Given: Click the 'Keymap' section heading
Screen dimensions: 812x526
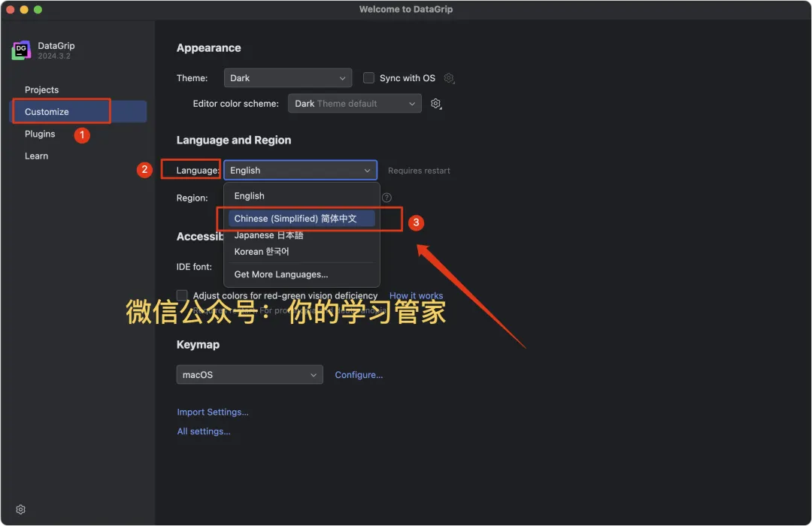Looking at the screenshot, I should point(198,345).
